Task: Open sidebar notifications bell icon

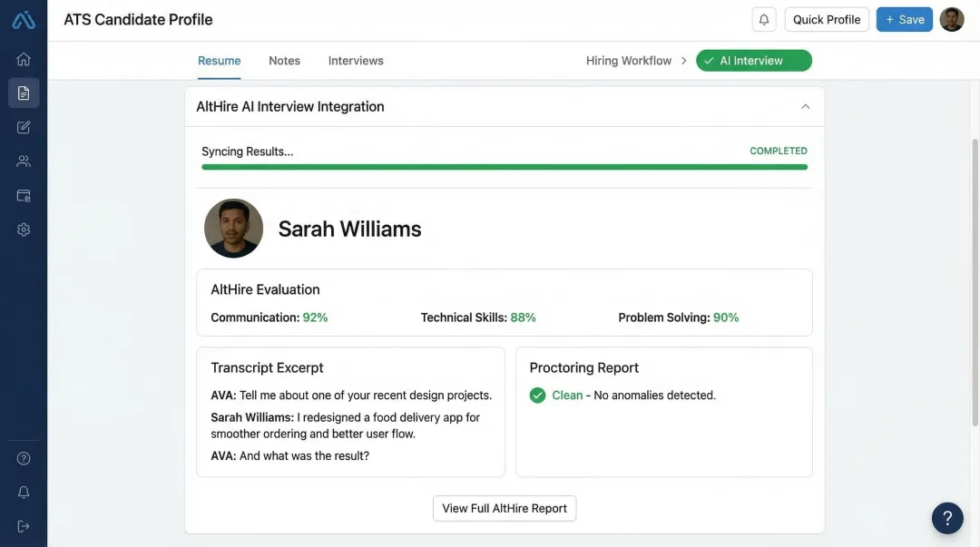Action: point(23,491)
